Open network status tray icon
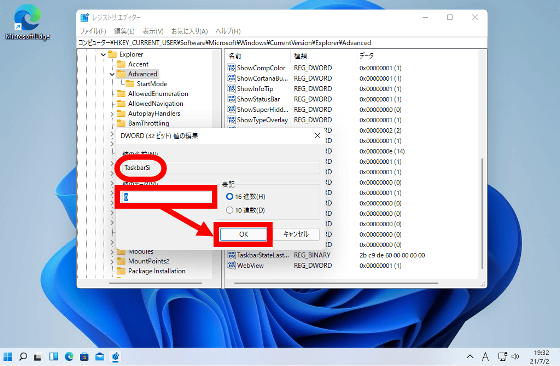 (x=502, y=357)
